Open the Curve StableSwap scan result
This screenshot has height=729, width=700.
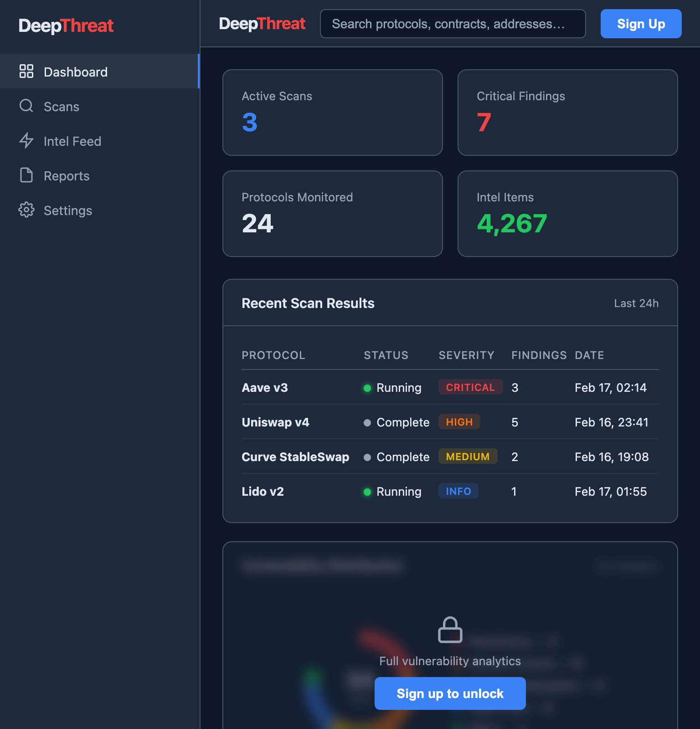click(x=295, y=457)
